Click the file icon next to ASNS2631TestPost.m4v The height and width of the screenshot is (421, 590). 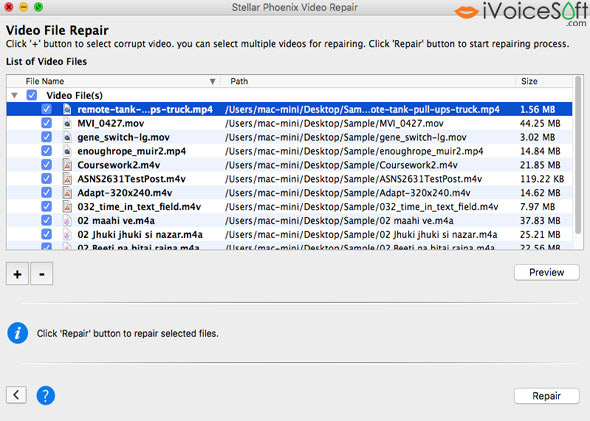click(x=67, y=179)
